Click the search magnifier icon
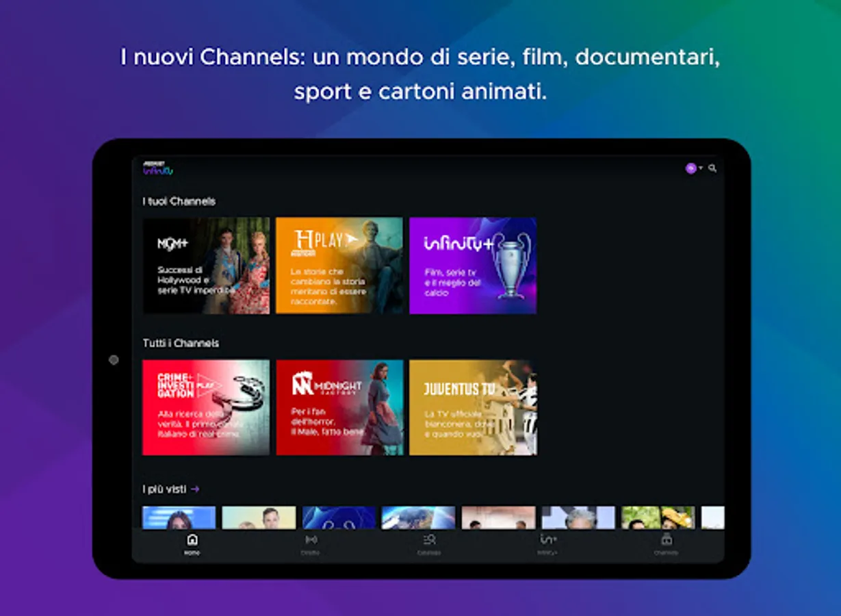The height and width of the screenshot is (616, 841). [712, 168]
